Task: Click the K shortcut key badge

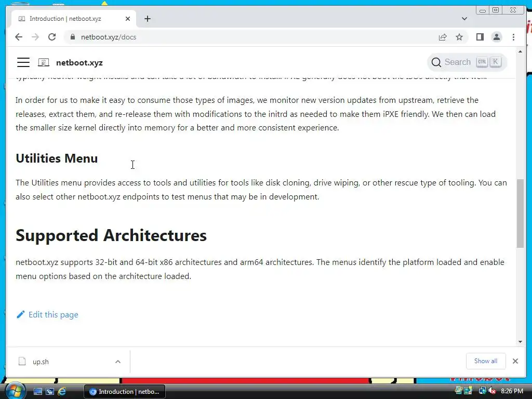Action: click(x=495, y=62)
